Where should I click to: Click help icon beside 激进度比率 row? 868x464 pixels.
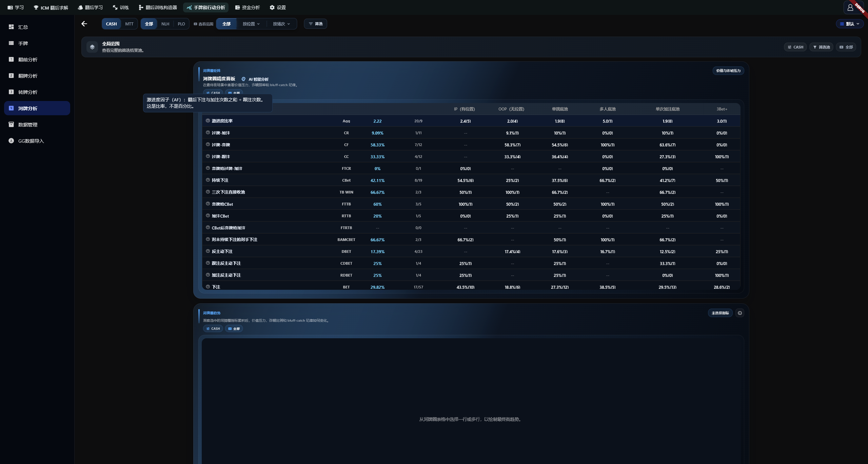208,121
